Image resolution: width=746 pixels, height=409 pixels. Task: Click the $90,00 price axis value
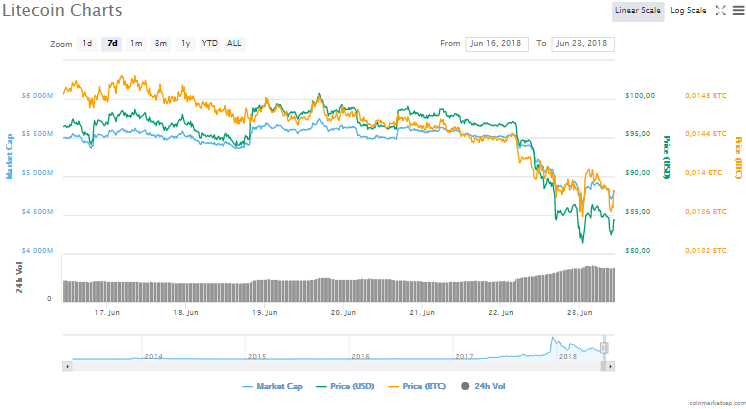tap(638, 173)
